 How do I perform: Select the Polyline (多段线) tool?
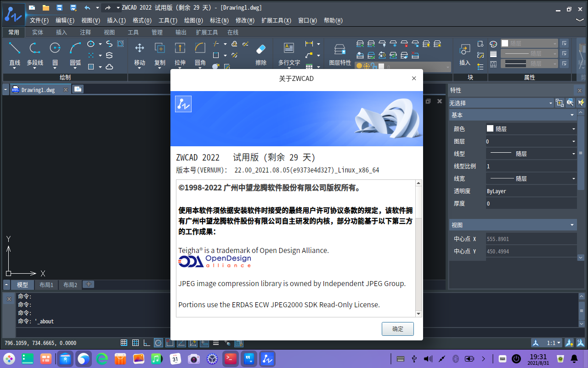click(35, 54)
